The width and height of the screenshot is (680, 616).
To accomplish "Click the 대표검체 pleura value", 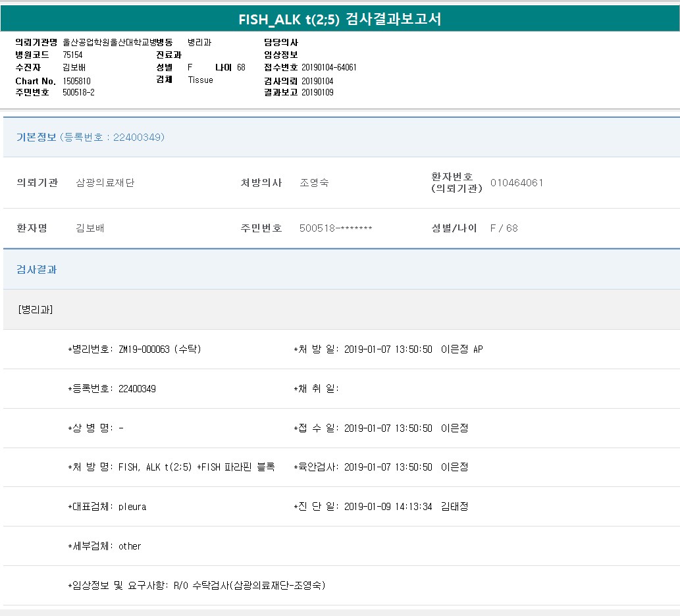I will click(132, 507).
